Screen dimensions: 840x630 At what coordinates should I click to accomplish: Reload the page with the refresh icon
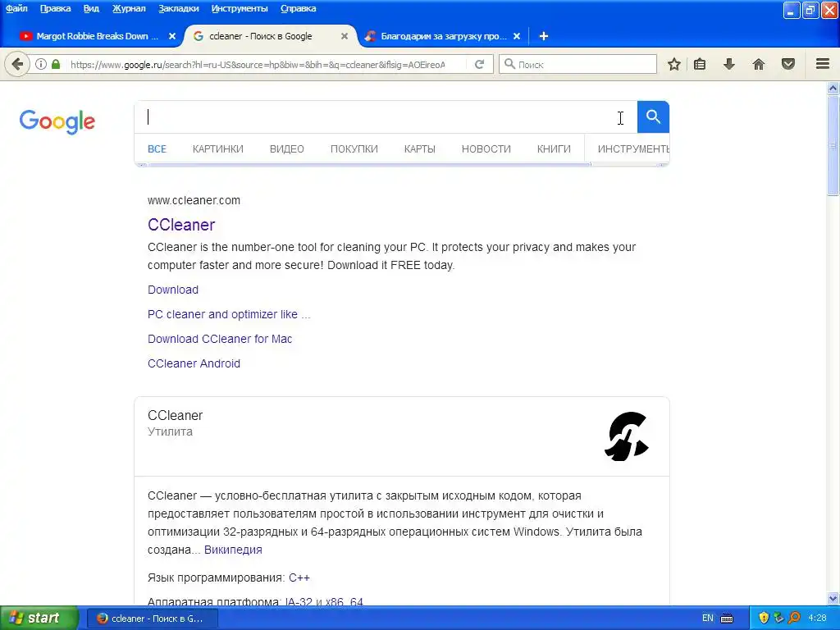pyautogui.click(x=479, y=64)
